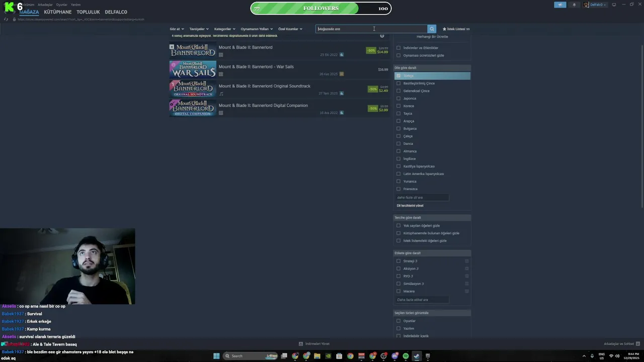Go to the TOPLULUK tab

click(x=88, y=12)
